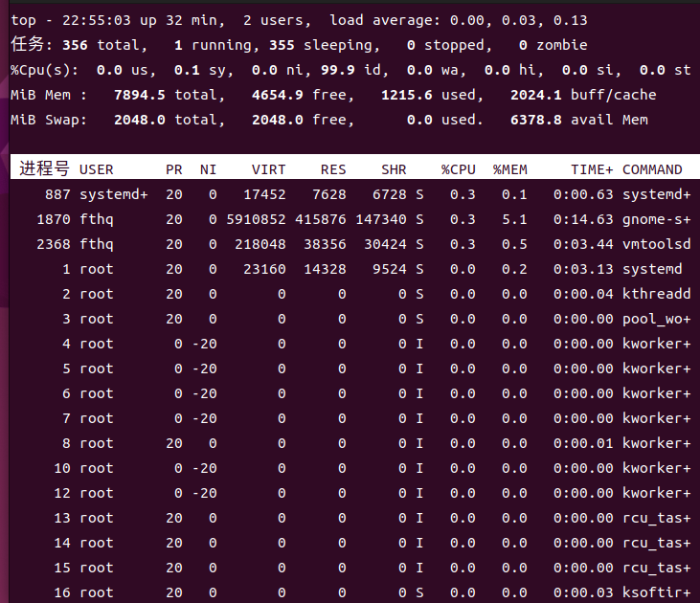
Task: Click SHR value 147340
Action: point(381,219)
